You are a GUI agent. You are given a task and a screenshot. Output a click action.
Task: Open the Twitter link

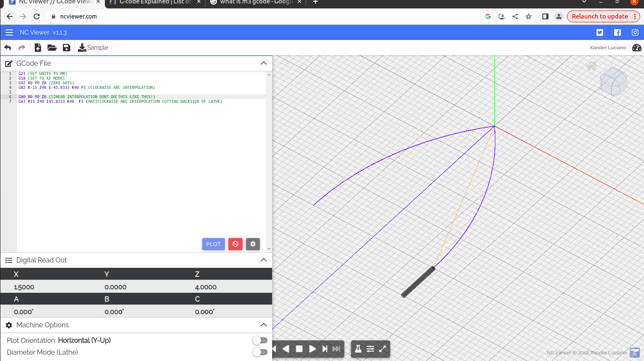tap(600, 32)
